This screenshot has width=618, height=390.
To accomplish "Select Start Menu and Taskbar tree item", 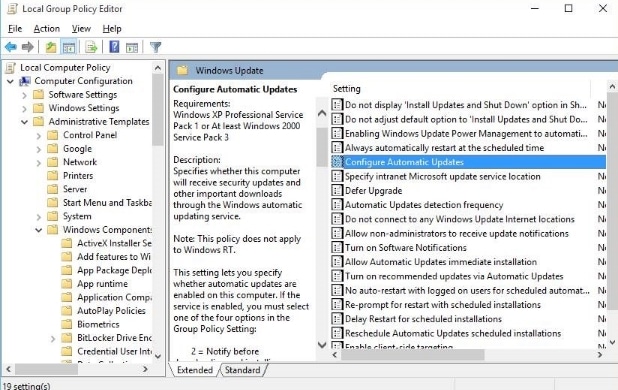I will [107, 202].
